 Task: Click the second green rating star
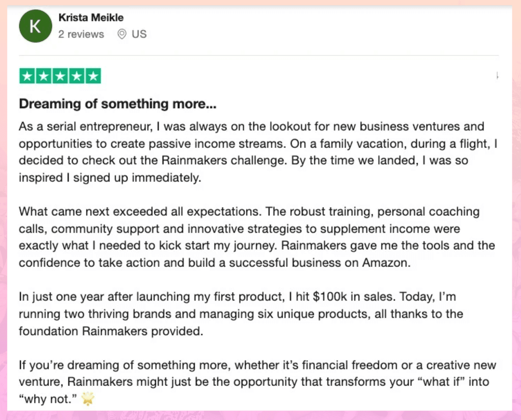[44, 76]
